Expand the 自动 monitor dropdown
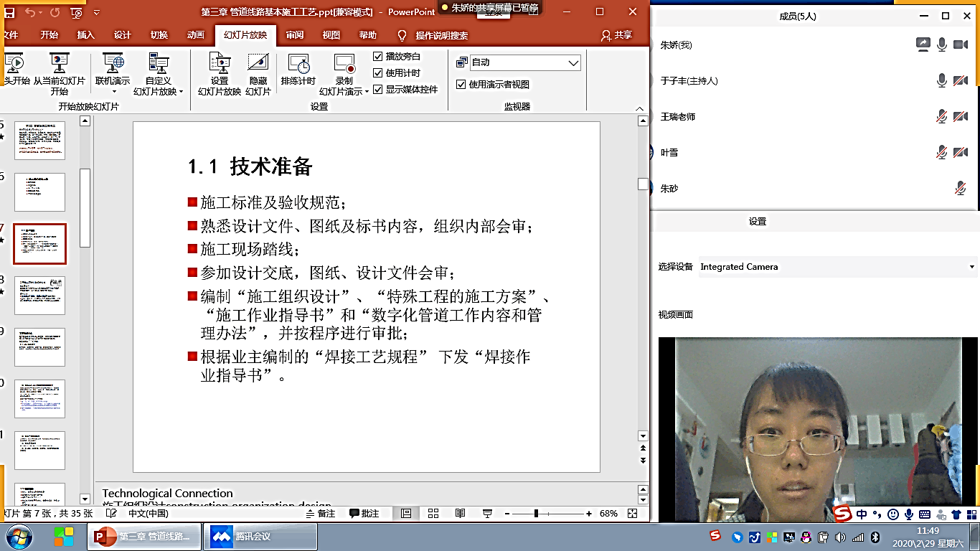This screenshot has width=980, height=551. [x=573, y=62]
